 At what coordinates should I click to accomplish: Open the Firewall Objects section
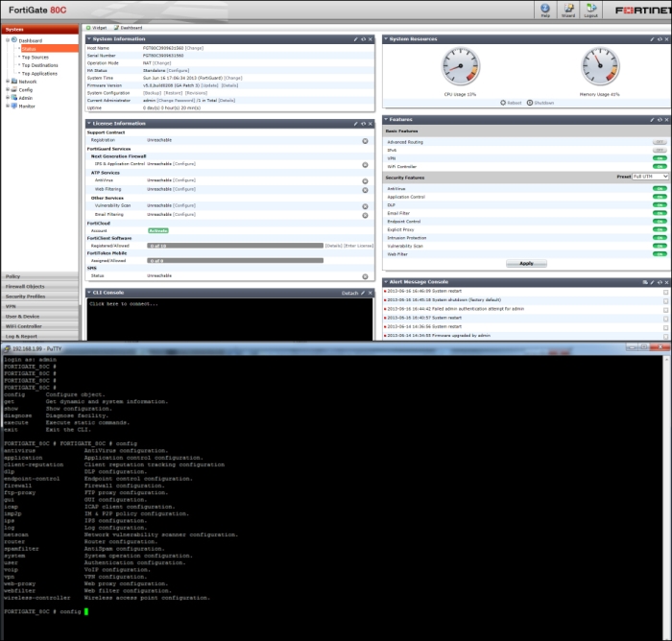tap(40, 286)
